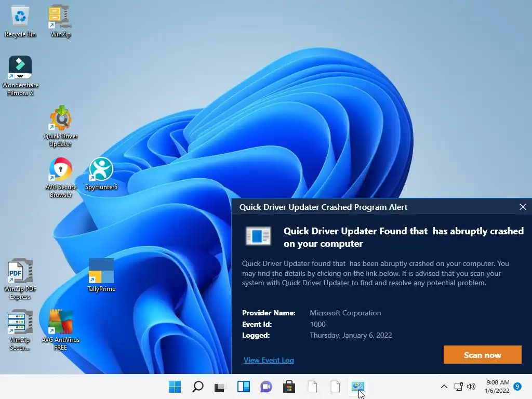Open taskbar Search magnifier

click(197, 387)
